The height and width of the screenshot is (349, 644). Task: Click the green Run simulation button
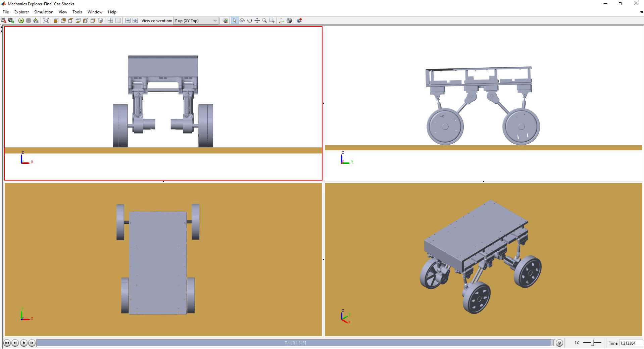coord(21,21)
